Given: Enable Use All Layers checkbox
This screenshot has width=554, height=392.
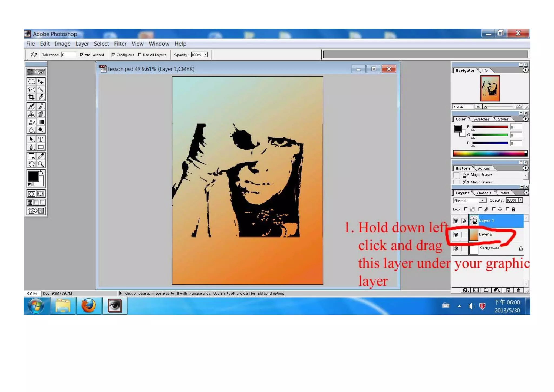Looking at the screenshot, I should click(140, 55).
